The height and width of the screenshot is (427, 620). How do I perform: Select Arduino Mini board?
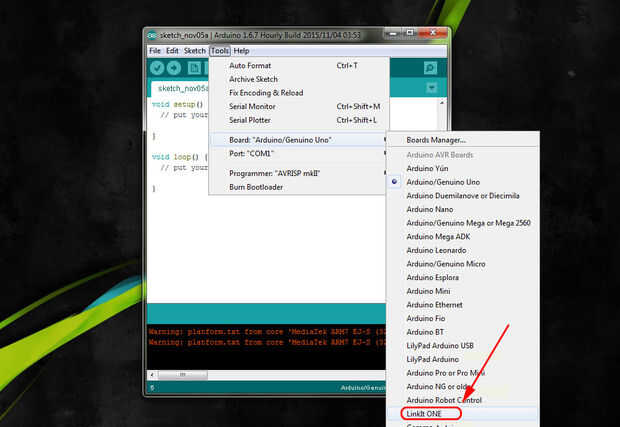pos(463,291)
